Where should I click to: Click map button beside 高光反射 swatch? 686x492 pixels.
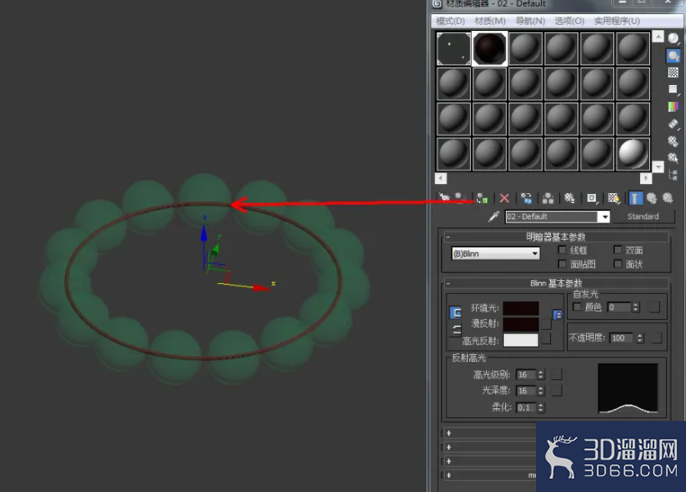(x=546, y=338)
